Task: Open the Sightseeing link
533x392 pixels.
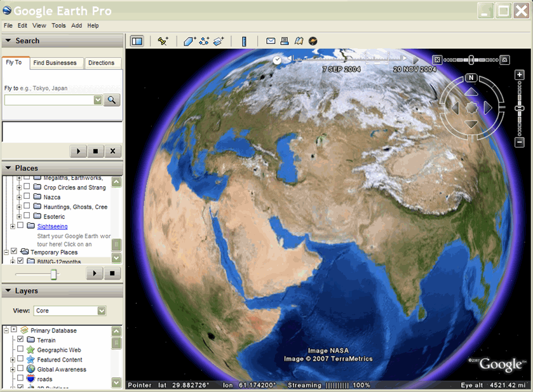Action: [52, 226]
